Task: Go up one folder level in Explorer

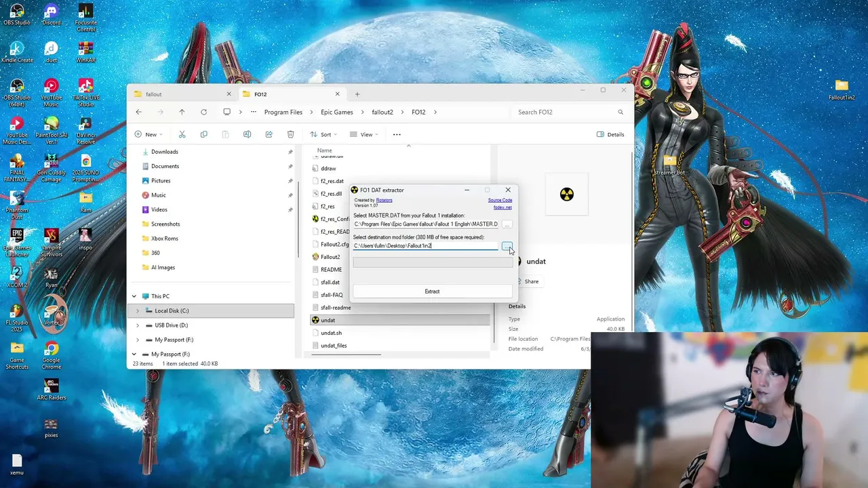Action: pyautogui.click(x=182, y=112)
